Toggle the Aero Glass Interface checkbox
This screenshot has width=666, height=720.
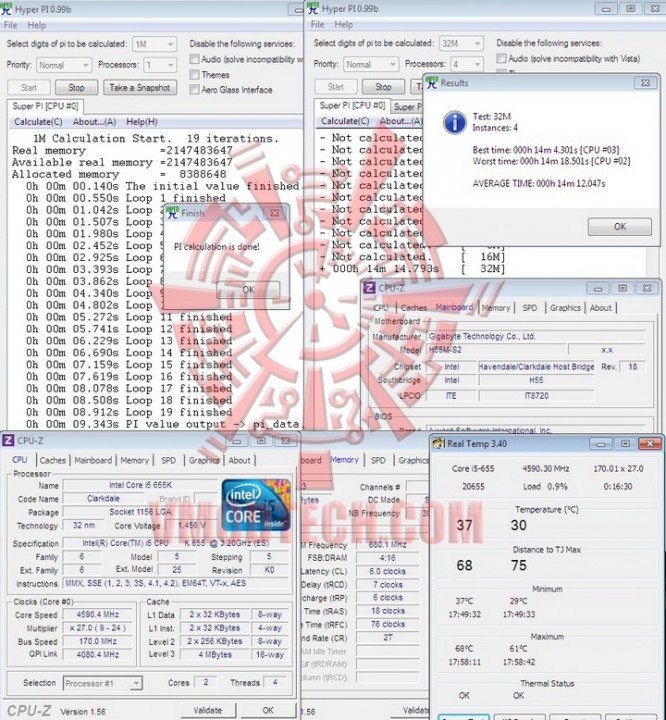(x=195, y=90)
